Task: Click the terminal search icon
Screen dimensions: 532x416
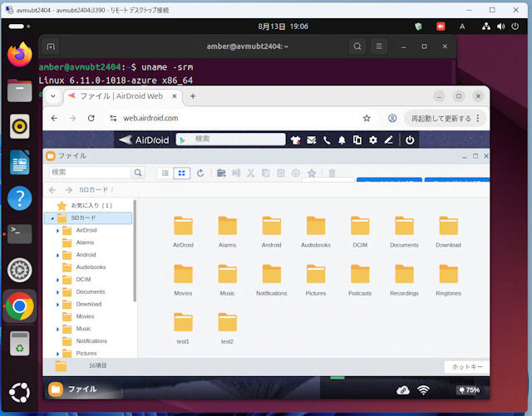Action: pyautogui.click(x=357, y=46)
